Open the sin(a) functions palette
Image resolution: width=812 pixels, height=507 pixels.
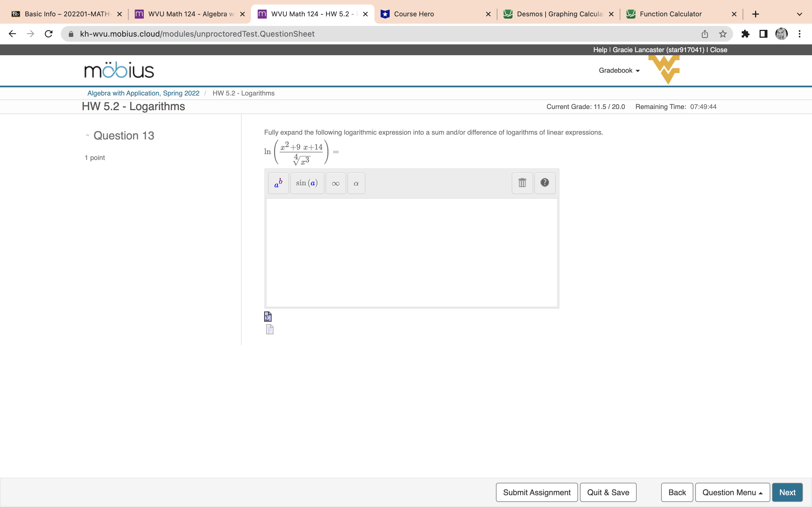pyautogui.click(x=307, y=183)
